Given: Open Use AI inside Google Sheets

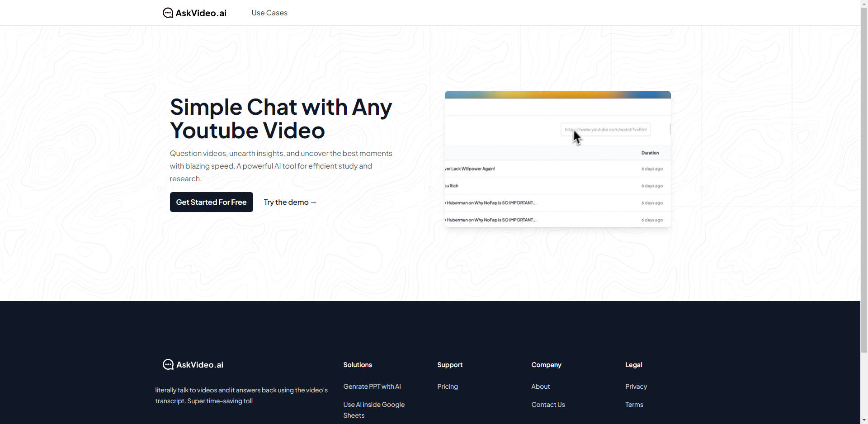Looking at the screenshot, I should [374, 410].
